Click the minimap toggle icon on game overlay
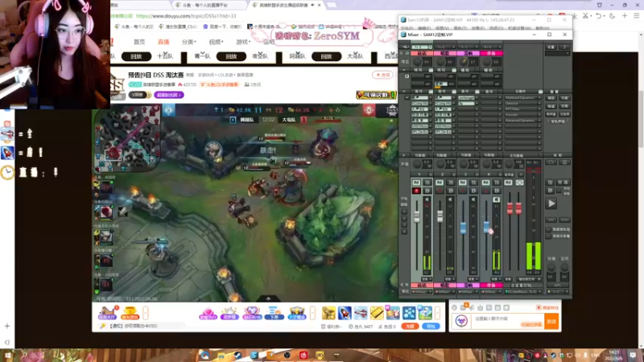The height and width of the screenshot is (362, 644). (x=168, y=109)
